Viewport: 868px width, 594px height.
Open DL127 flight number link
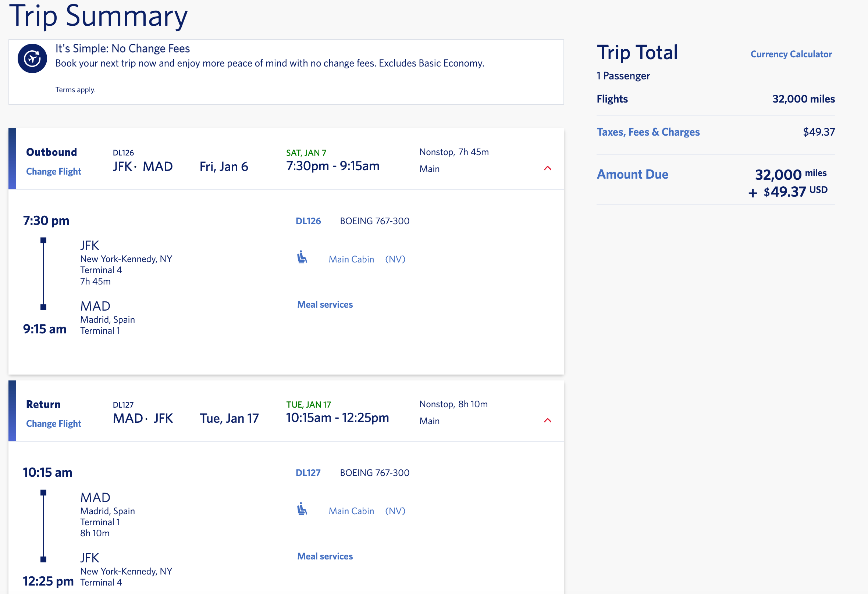click(x=308, y=473)
